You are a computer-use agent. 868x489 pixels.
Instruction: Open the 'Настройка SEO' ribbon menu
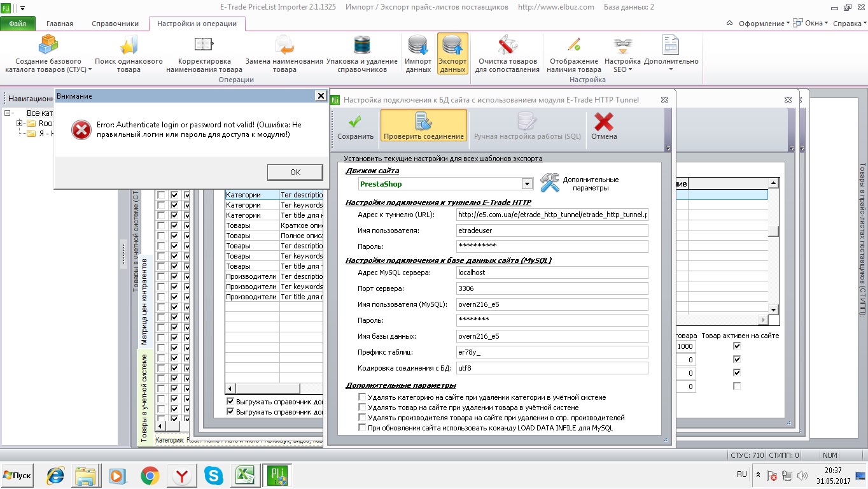(622, 53)
